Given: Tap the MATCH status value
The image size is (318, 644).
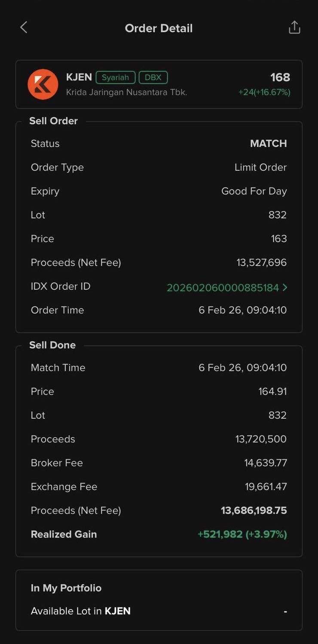Looking at the screenshot, I should pyautogui.click(x=268, y=144).
